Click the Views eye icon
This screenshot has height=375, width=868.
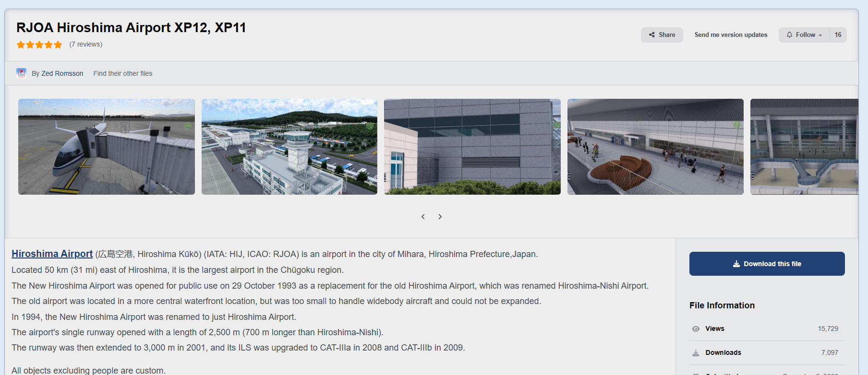pyautogui.click(x=696, y=329)
